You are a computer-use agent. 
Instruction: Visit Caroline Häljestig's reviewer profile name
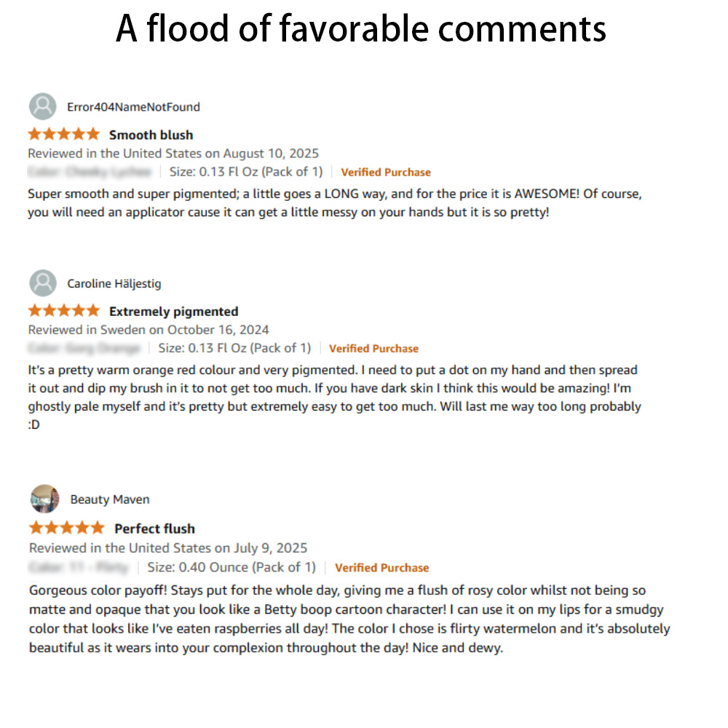click(114, 283)
